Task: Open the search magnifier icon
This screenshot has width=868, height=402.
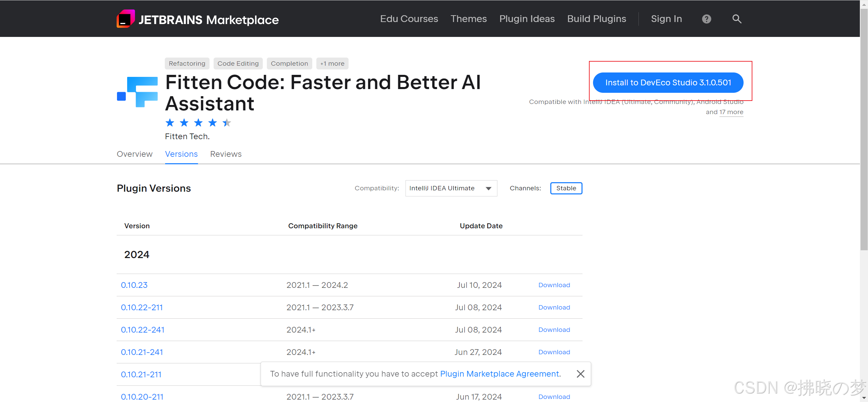Action: pos(736,19)
